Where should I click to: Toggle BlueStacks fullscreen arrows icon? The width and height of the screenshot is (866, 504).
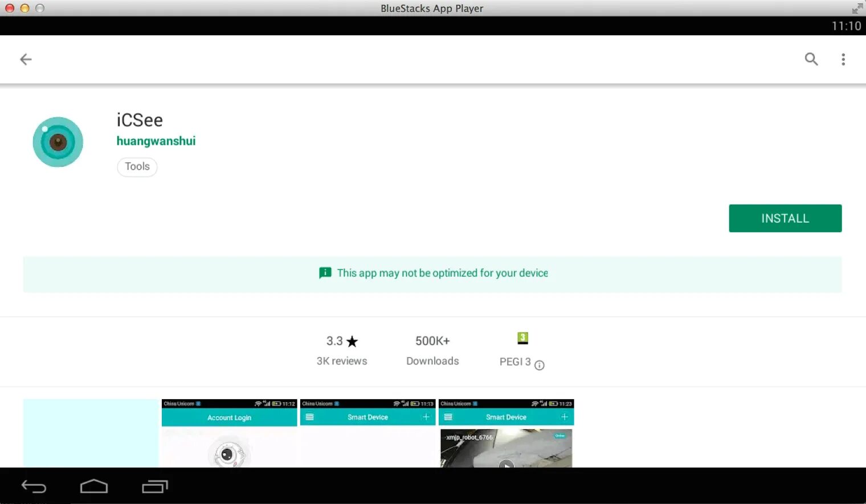(857, 8)
